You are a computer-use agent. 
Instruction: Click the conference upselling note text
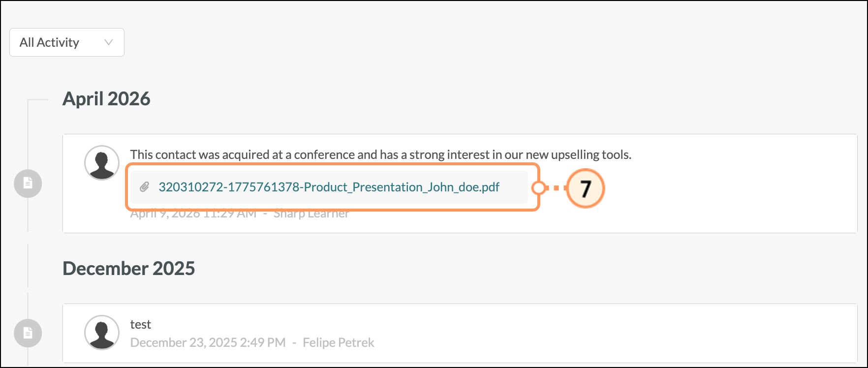(380, 154)
